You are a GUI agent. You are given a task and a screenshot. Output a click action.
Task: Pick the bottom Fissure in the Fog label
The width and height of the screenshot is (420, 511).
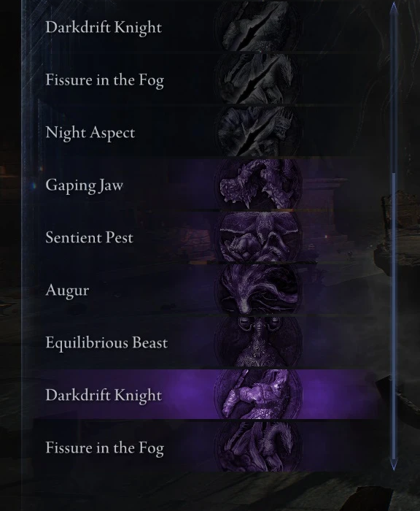coord(104,448)
